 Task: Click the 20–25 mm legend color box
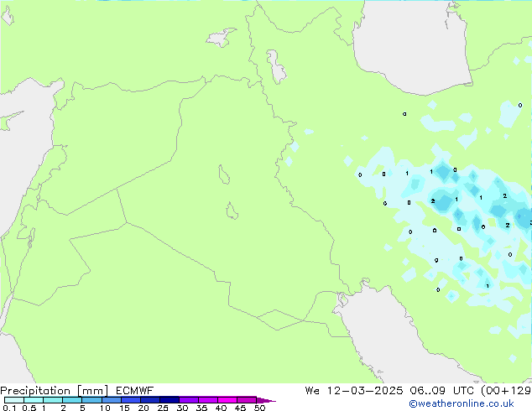coord(149,400)
